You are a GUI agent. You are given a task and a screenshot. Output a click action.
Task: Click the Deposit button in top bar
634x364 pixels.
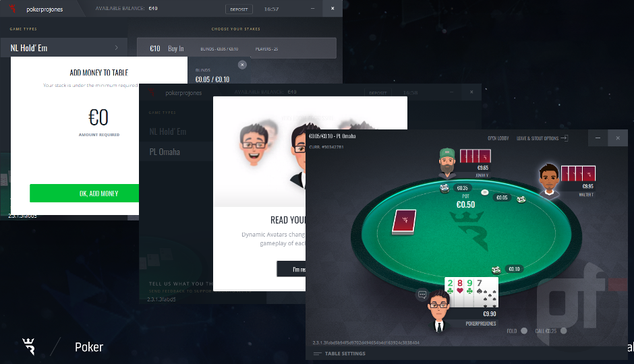[x=239, y=9]
